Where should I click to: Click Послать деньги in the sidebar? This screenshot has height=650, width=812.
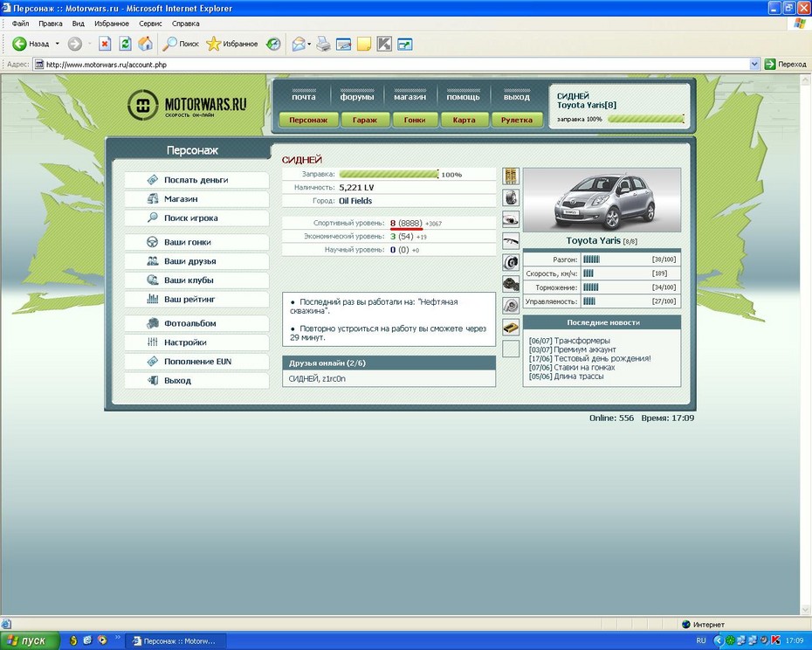[196, 180]
